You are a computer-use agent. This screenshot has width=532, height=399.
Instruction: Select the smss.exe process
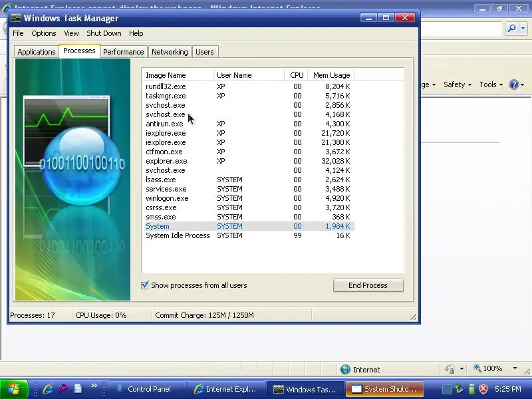tap(249, 217)
